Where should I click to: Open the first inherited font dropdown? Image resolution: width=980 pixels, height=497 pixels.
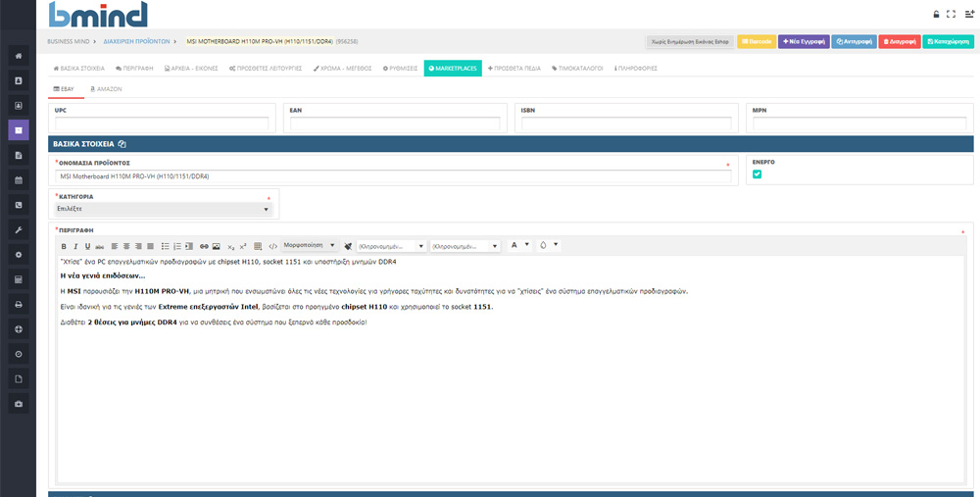(x=391, y=246)
